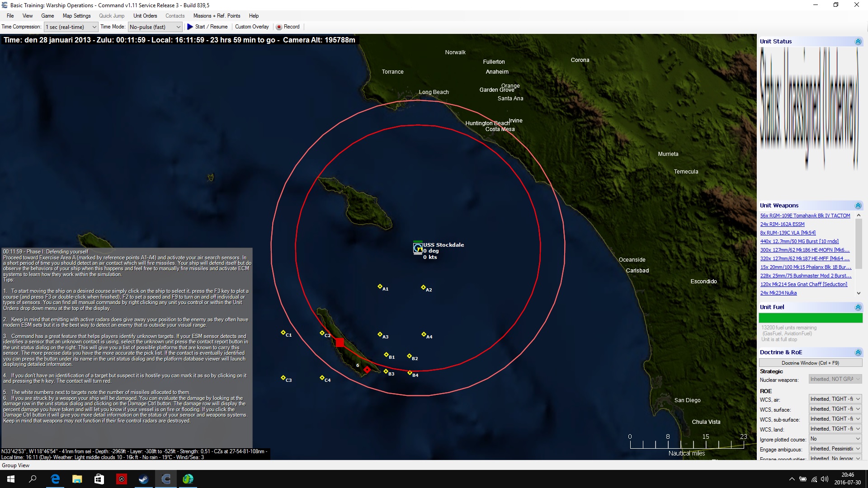Click reference point A1 marker
This screenshot has height=488, width=868.
point(380,286)
